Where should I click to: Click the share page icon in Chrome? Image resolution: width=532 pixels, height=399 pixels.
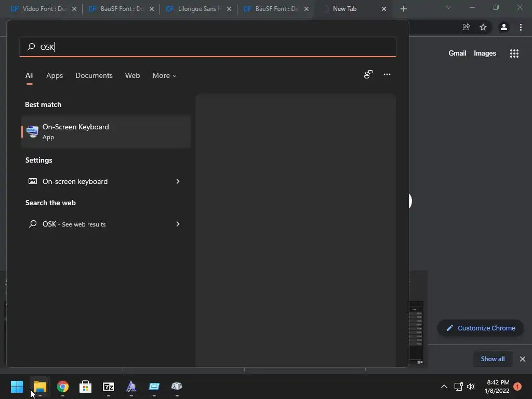pos(466,27)
